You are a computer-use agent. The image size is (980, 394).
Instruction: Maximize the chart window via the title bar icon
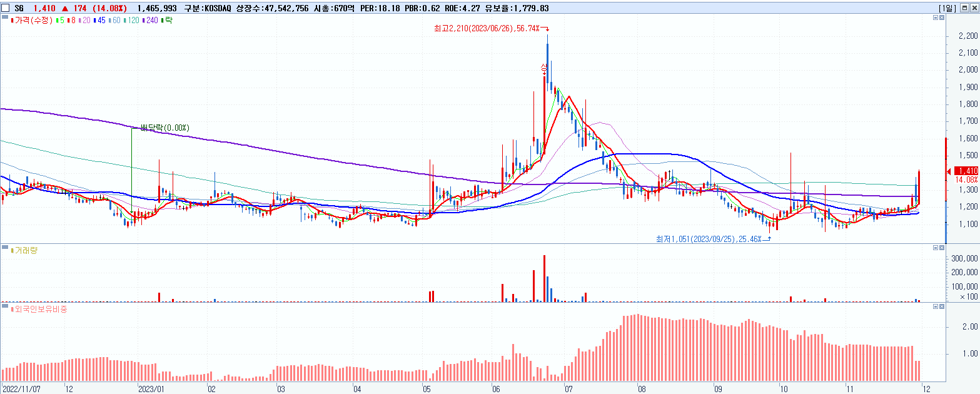click(964, 8)
